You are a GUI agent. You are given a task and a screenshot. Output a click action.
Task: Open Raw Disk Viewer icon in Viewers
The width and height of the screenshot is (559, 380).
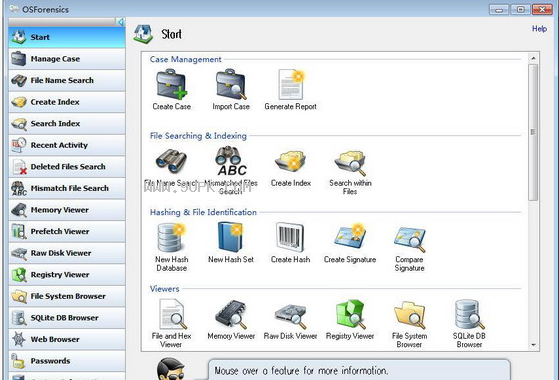tap(291, 315)
